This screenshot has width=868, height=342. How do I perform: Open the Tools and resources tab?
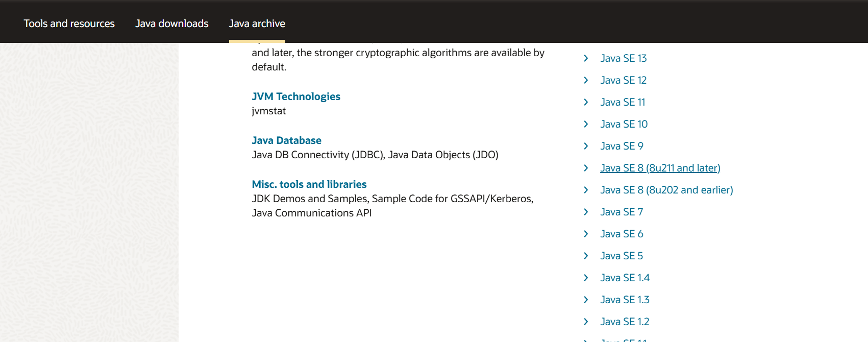pos(69,23)
